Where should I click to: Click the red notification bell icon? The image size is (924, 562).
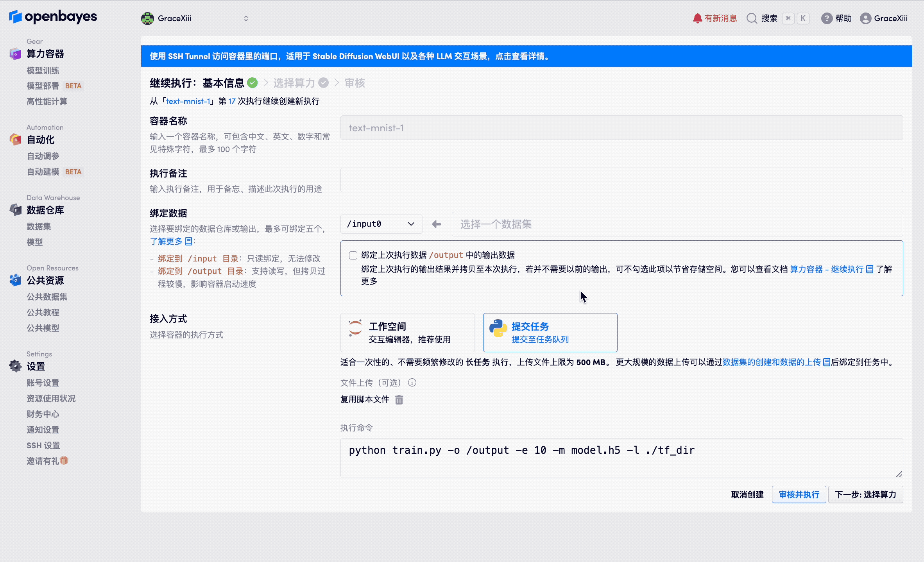coord(697,18)
